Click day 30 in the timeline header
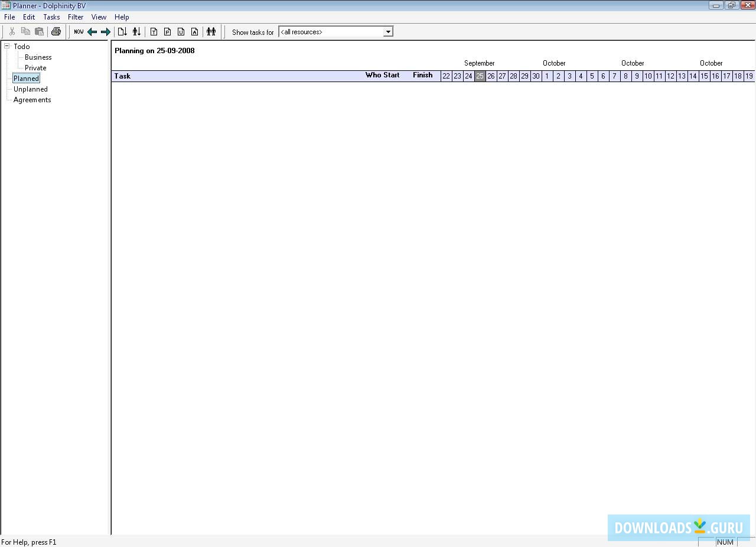The width and height of the screenshot is (756, 547). click(536, 76)
